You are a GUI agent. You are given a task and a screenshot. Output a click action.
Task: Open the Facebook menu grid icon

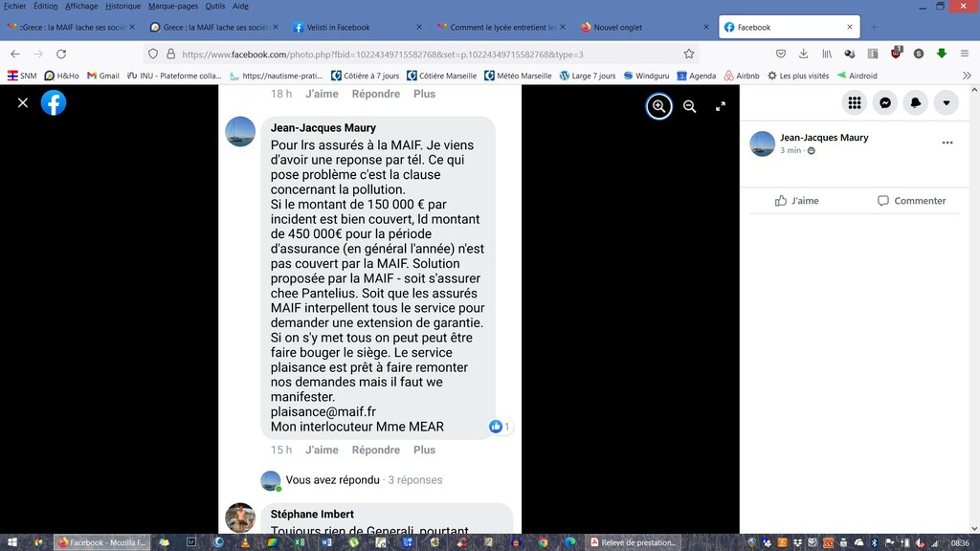pos(855,103)
